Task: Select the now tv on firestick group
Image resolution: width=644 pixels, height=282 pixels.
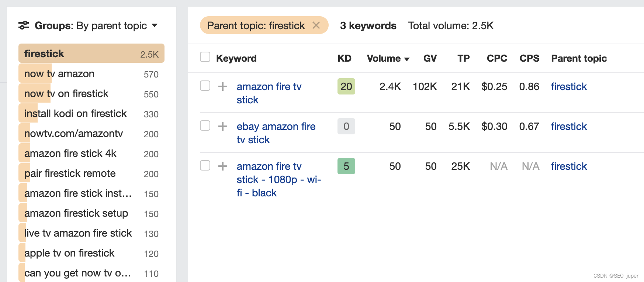Action: click(66, 94)
